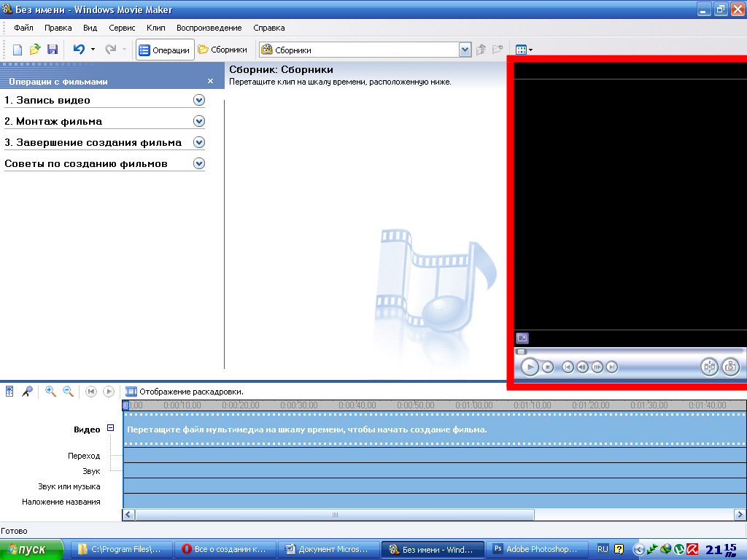
Task: Step to the next frame in preview
Action: [597, 367]
